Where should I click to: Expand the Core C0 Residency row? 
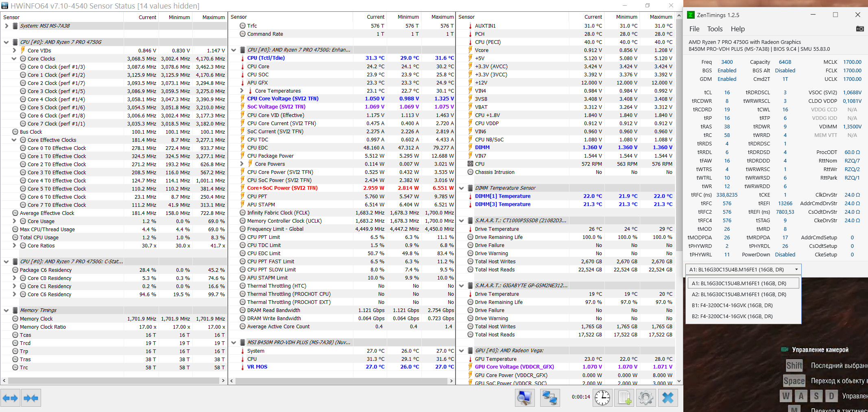click(14, 278)
